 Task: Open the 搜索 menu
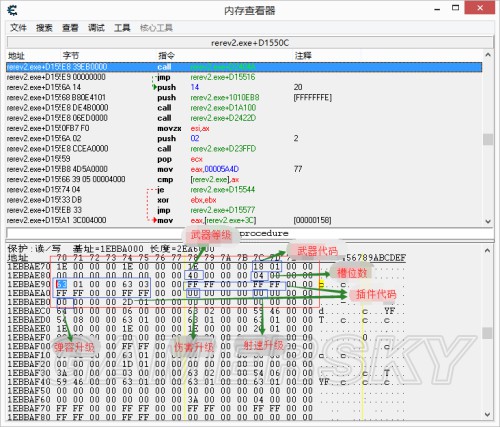(44, 28)
